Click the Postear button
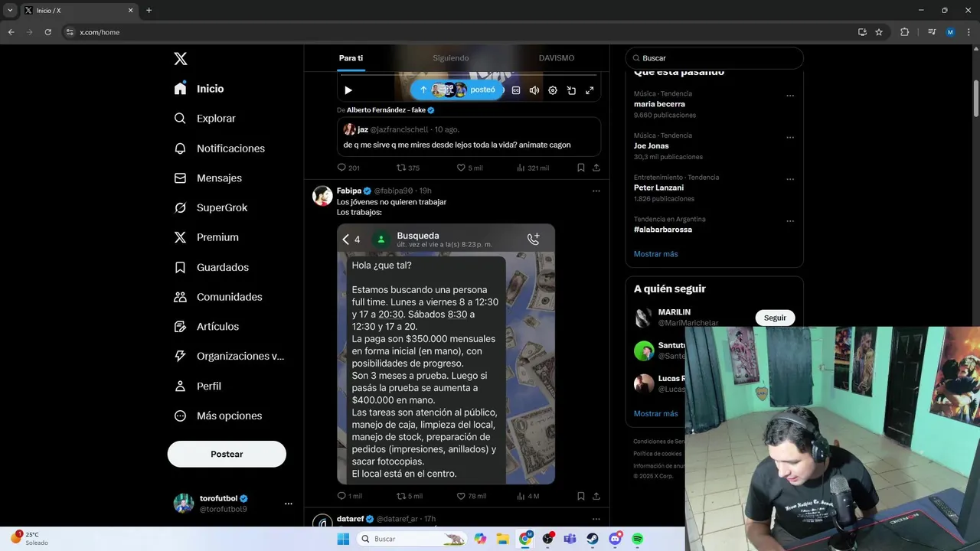Screen dimensions: 980x551 [227, 454]
